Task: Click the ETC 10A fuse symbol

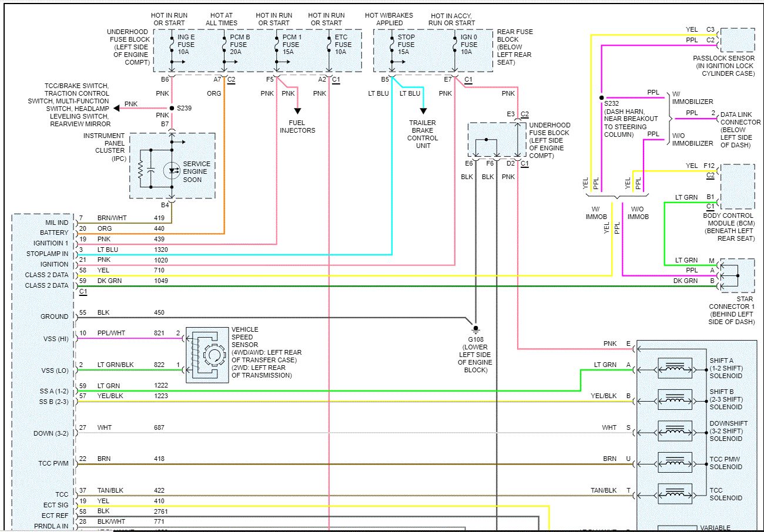Action: tap(329, 45)
